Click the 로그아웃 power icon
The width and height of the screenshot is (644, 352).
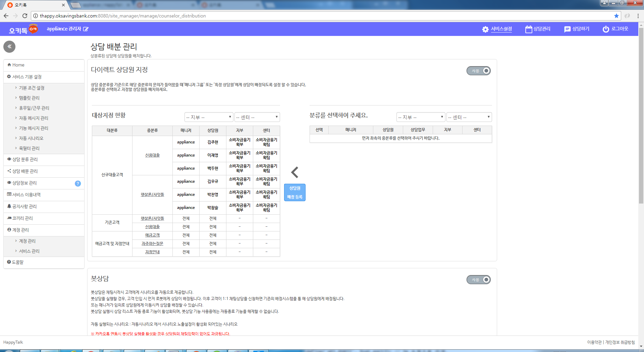(605, 29)
